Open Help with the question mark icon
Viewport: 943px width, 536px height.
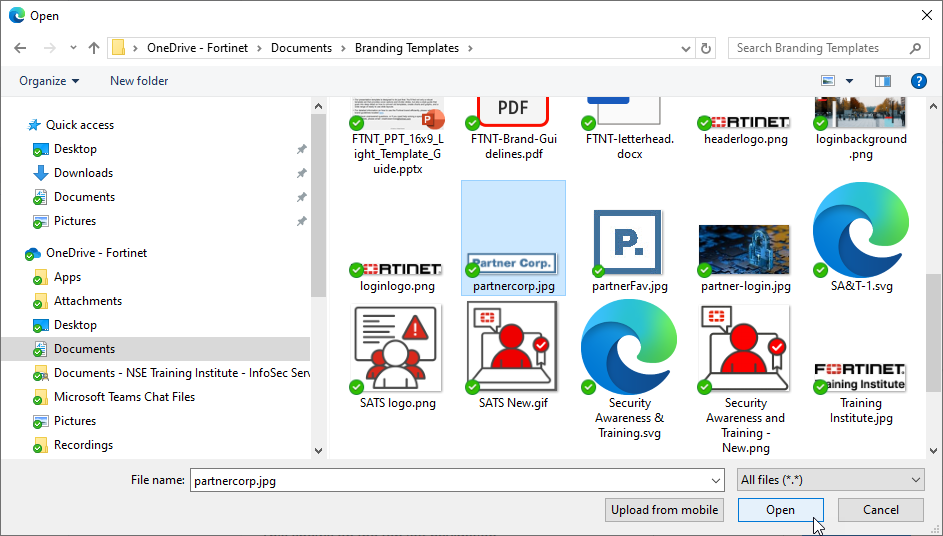click(x=918, y=81)
